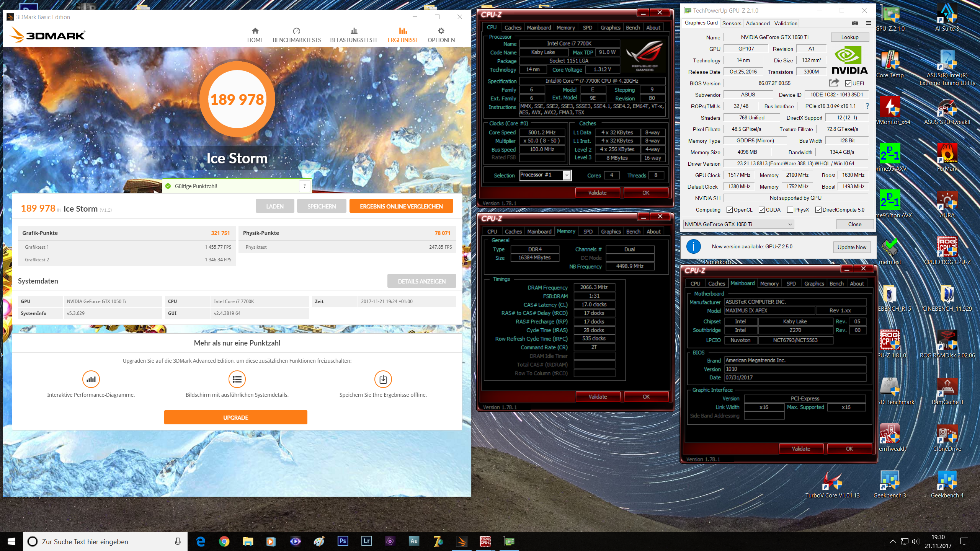Open the RamCache II desktop shortcut
Image resolution: width=980 pixels, height=551 pixels.
(947, 391)
